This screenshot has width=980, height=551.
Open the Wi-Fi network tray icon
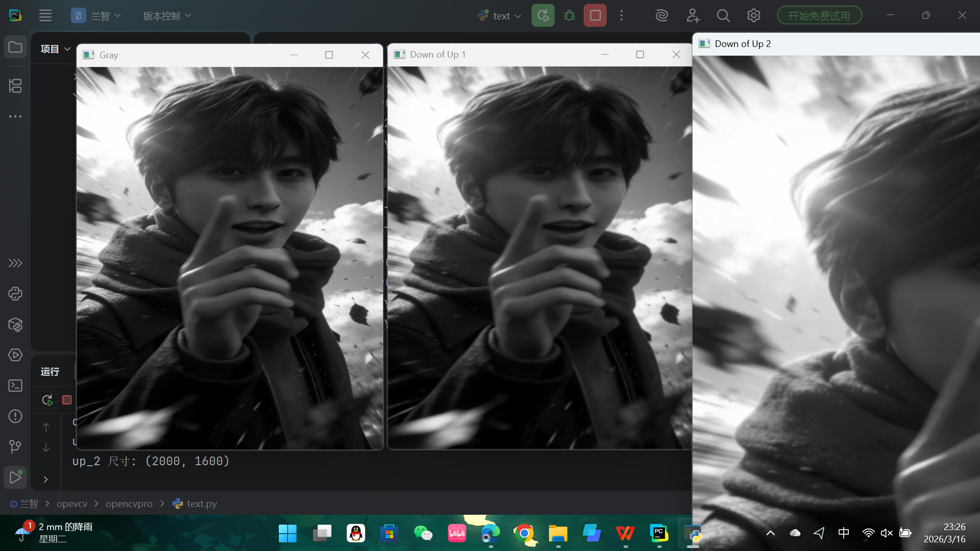[868, 533]
